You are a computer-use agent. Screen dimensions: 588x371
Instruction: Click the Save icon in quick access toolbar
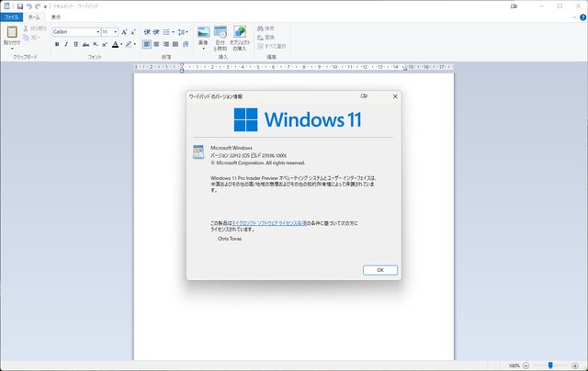[x=19, y=6]
